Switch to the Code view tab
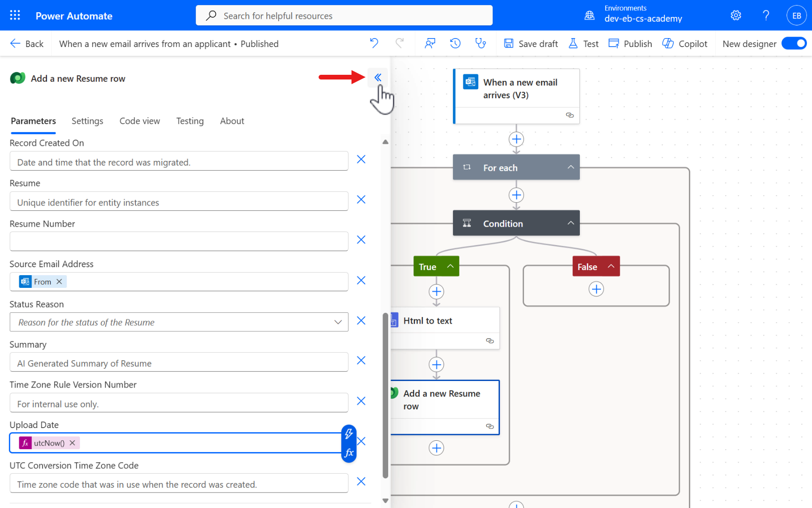 point(140,121)
